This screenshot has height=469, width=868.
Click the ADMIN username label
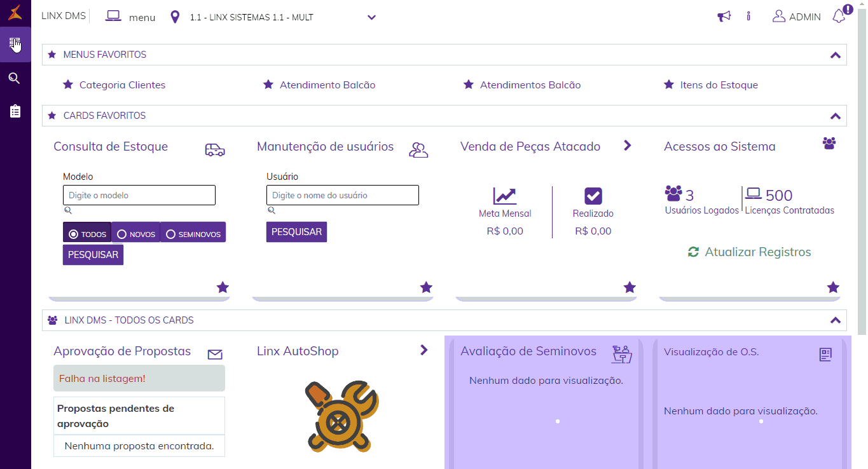(x=805, y=17)
